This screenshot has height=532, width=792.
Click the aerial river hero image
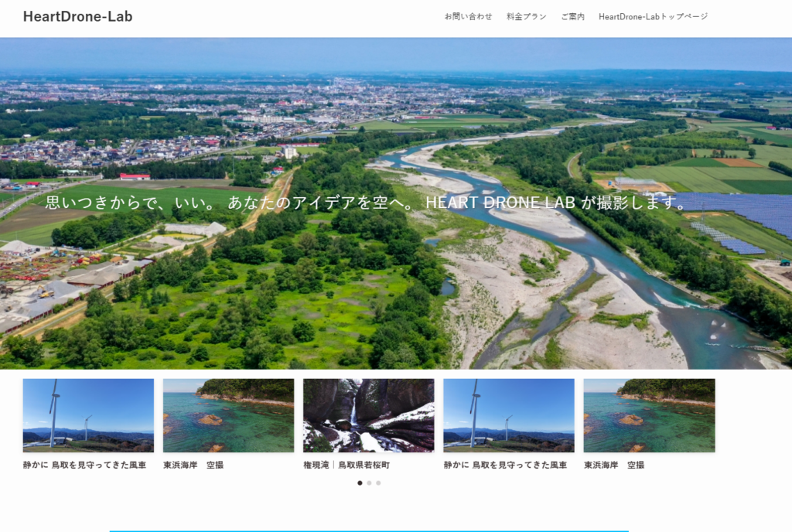coord(396,294)
